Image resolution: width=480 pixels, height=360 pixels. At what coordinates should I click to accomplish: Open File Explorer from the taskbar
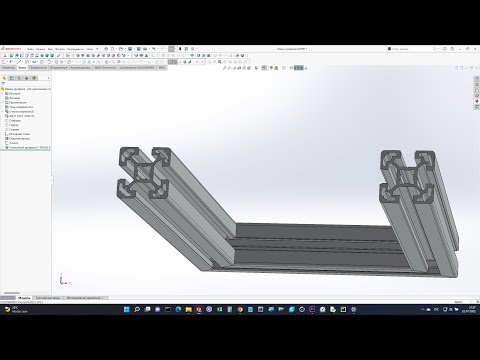[x=189, y=310]
